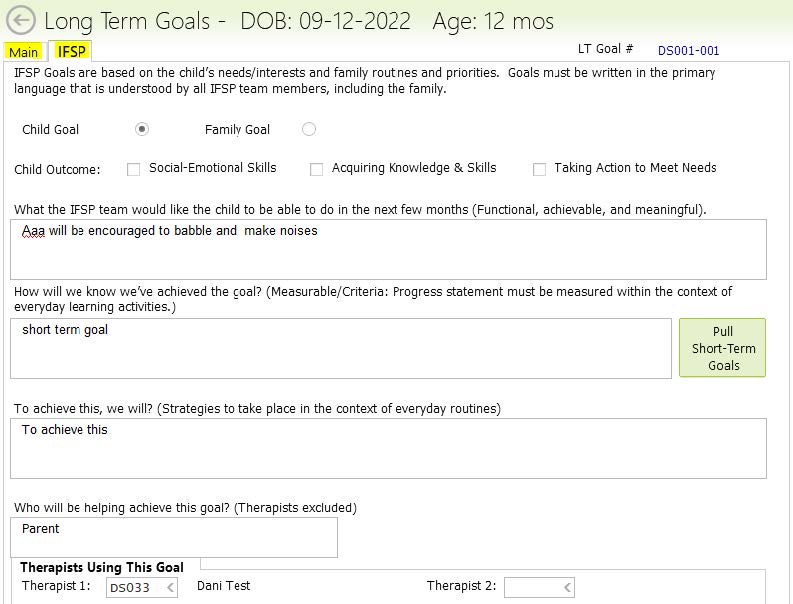Click the 'To achieve this' strategies field
Screen dimensions: 793x604
click(388, 448)
